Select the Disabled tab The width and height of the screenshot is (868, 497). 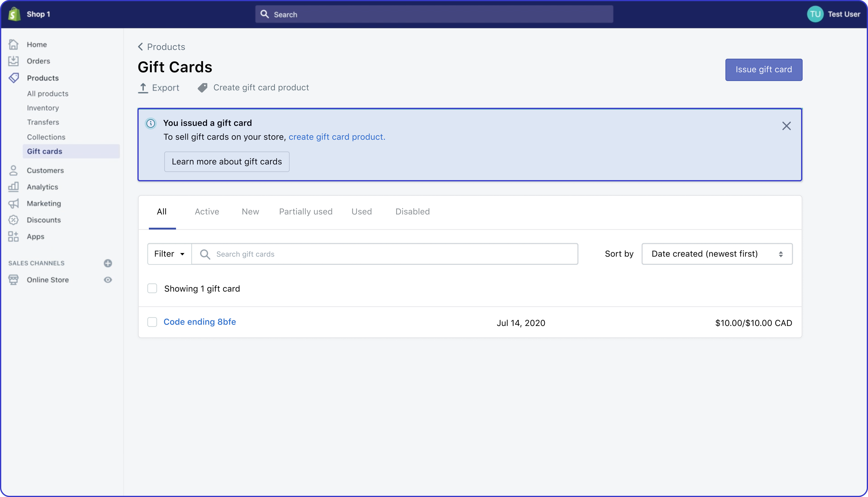coord(412,212)
